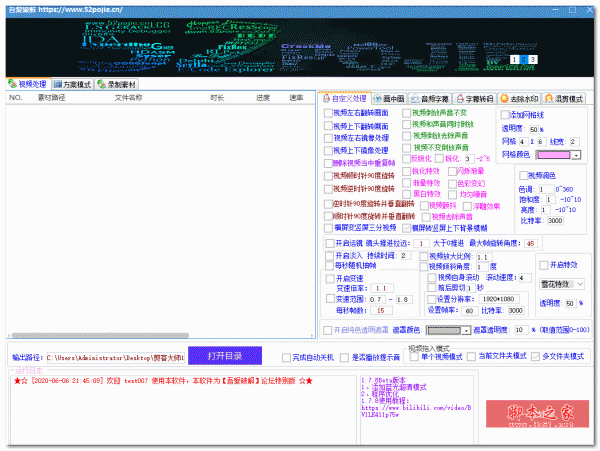The image size is (600, 451).
Task: Click the 每秒帧数 field showing 15
Action: [381, 311]
